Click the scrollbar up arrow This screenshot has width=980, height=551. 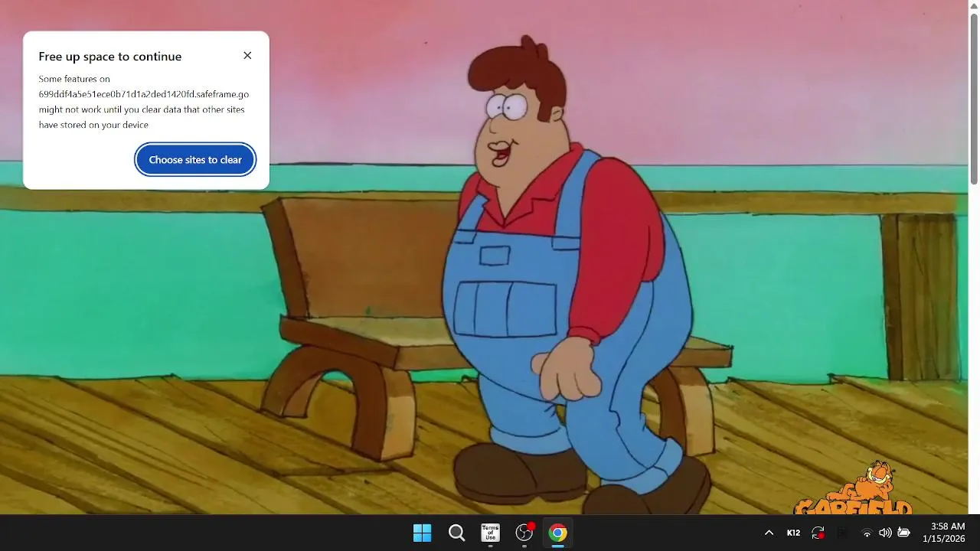coord(974,5)
